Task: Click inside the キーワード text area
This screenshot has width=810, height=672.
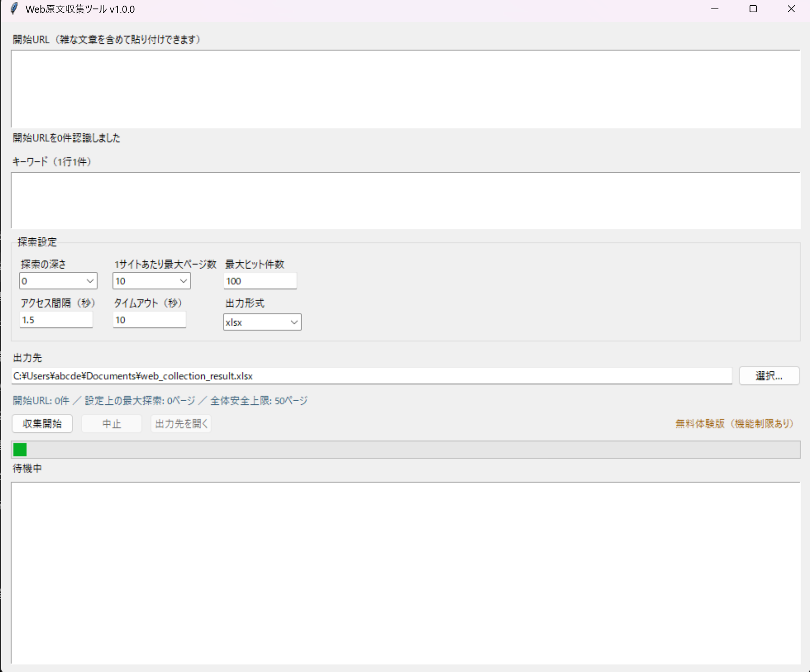Action: (x=406, y=201)
